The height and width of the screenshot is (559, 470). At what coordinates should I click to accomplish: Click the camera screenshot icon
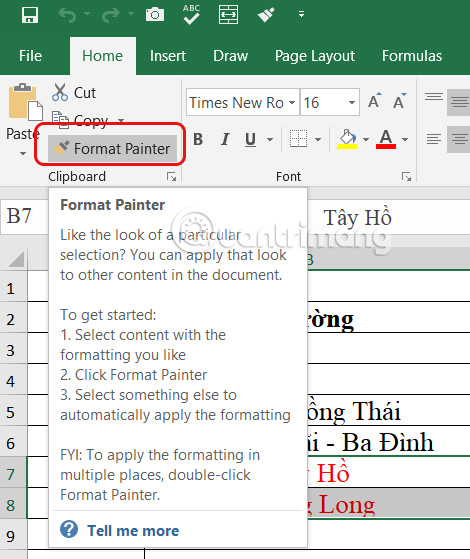click(x=155, y=15)
